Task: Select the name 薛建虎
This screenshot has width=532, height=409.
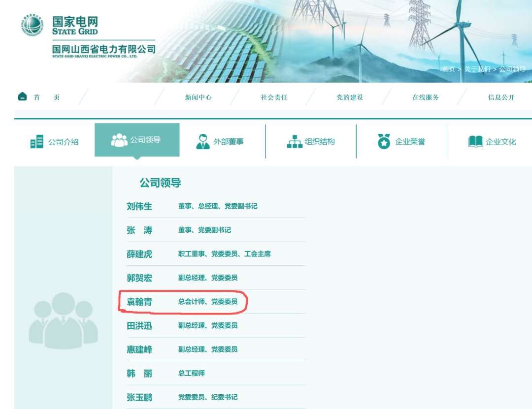Action: click(x=139, y=254)
